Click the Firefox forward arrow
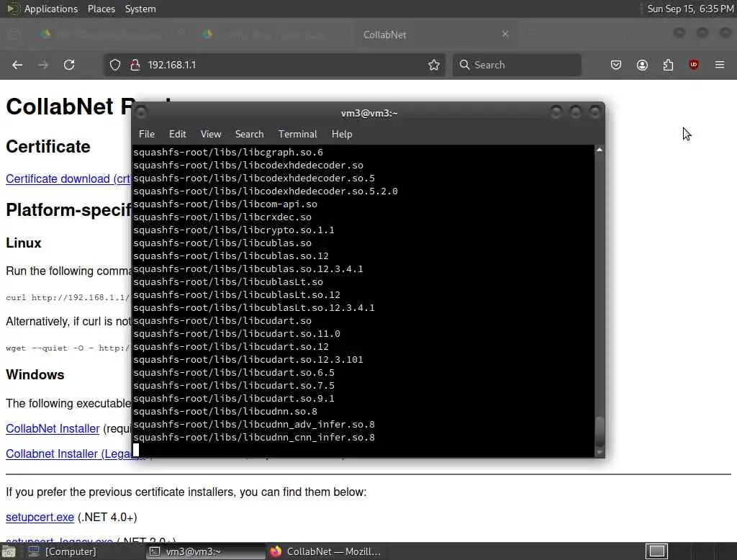The width and height of the screenshot is (737, 560). point(43,65)
